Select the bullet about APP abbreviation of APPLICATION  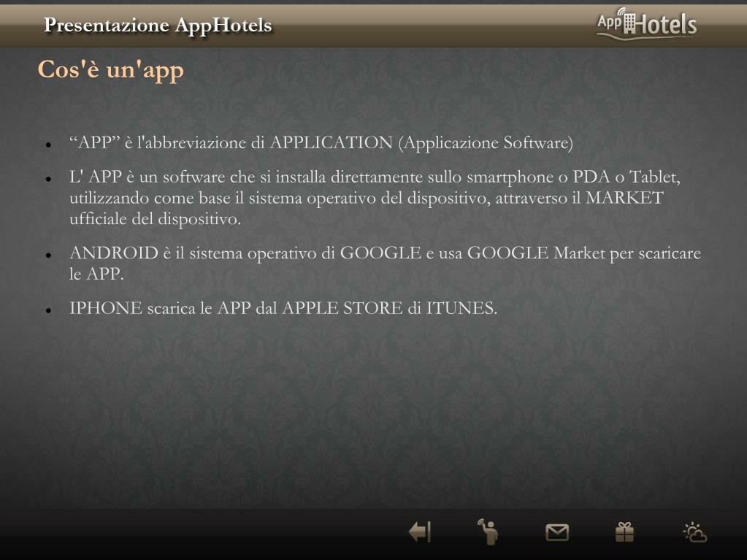pyautogui.click(x=321, y=142)
